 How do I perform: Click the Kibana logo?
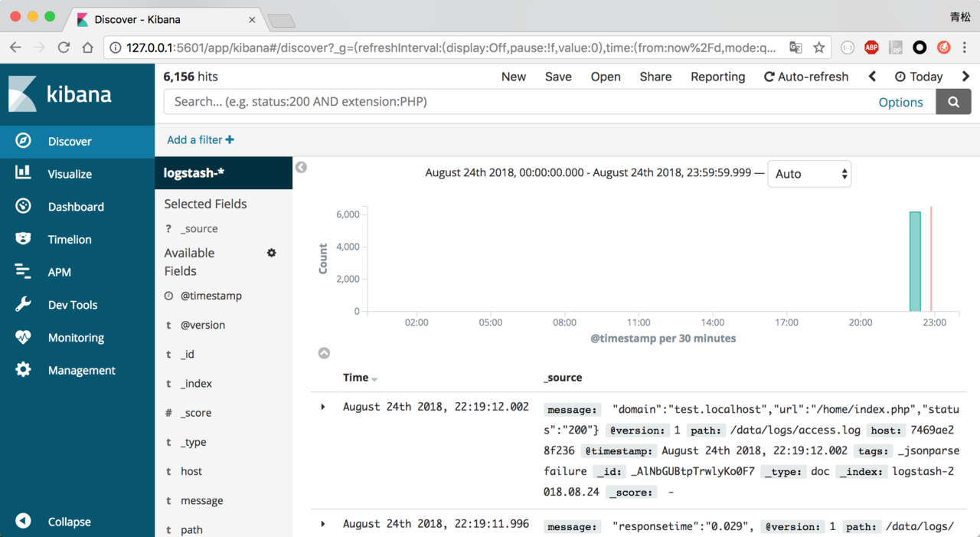[60, 94]
